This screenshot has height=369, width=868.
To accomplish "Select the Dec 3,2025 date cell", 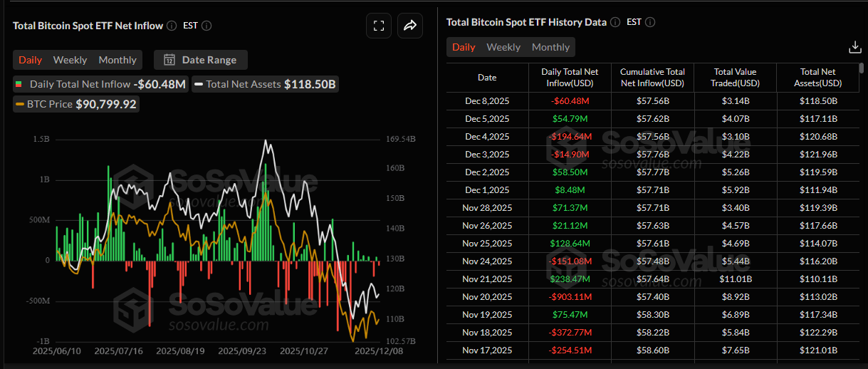I will coord(487,155).
